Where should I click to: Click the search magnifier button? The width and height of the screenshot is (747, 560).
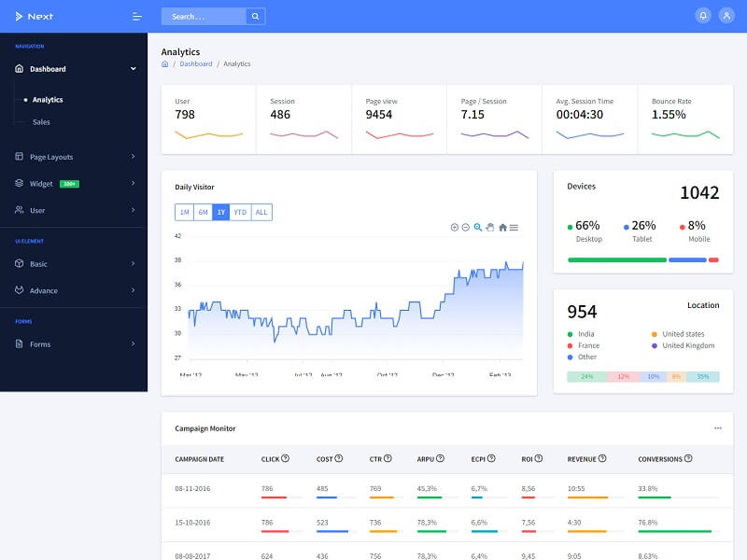click(x=255, y=16)
